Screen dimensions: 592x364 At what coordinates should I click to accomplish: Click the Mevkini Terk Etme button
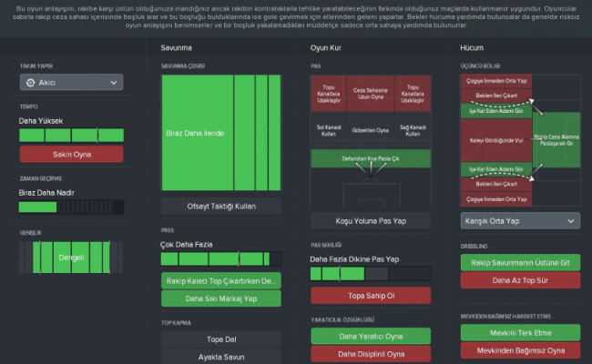tap(520, 333)
